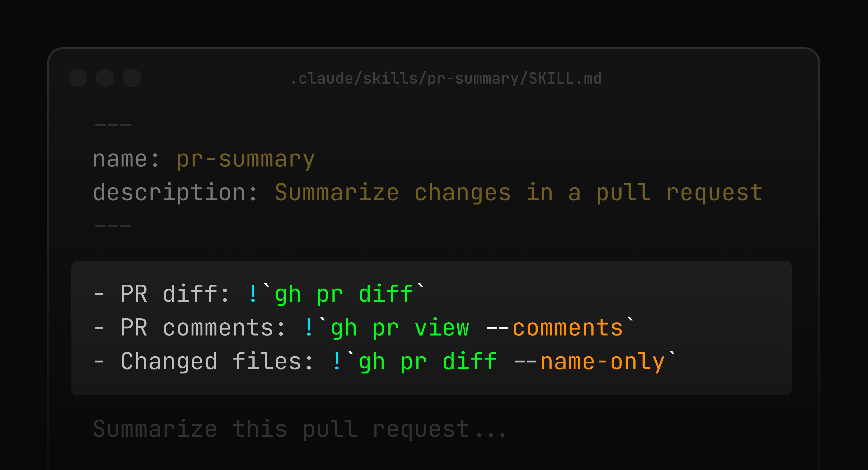Click the middle window control dot

click(105, 78)
